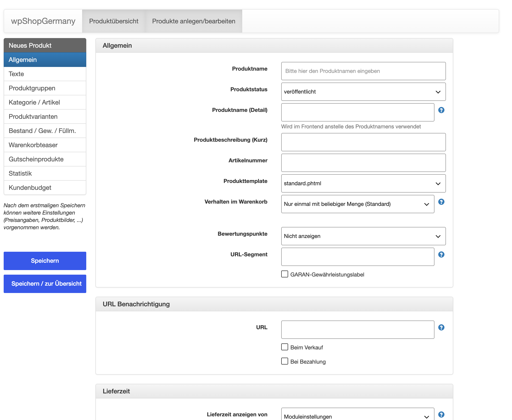512x420 pixels.
Task: Open Produkte anlegen/bearbeiten tab
Action: pyautogui.click(x=193, y=21)
